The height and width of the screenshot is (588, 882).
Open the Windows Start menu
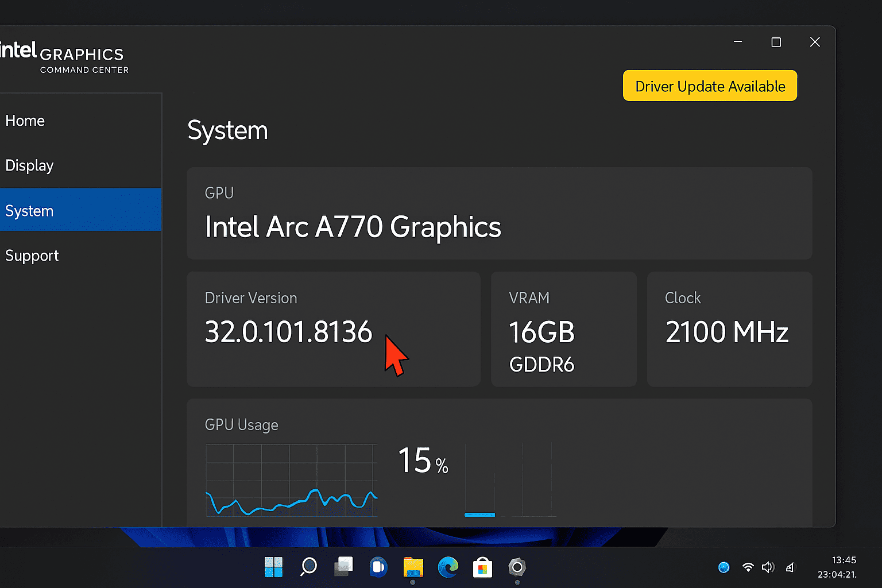273,567
